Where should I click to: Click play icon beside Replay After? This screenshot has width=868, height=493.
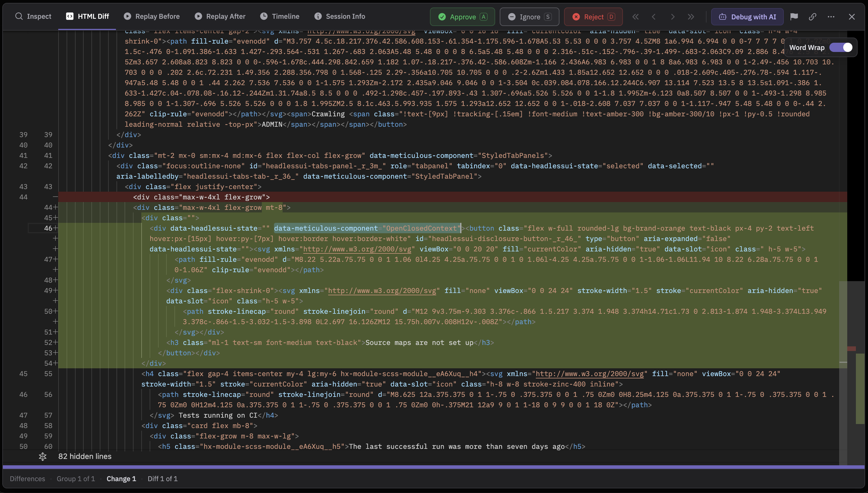pyautogui.click(x=198, y=16)
